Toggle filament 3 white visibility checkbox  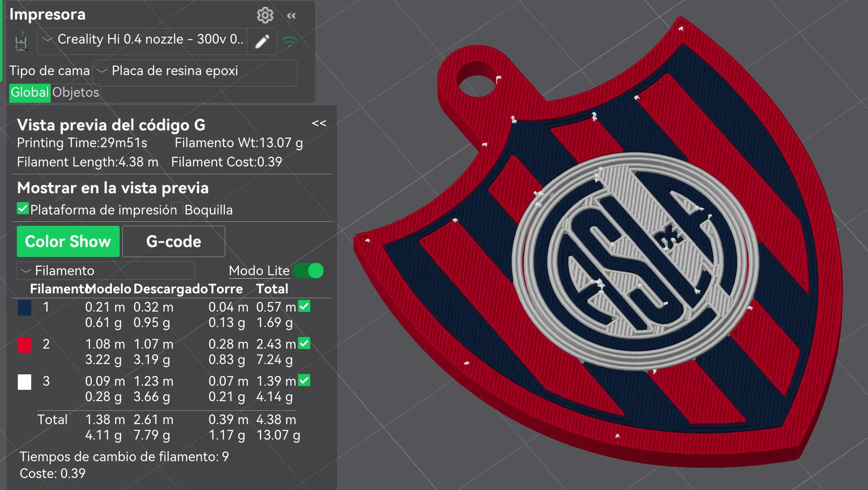point(304,380)
